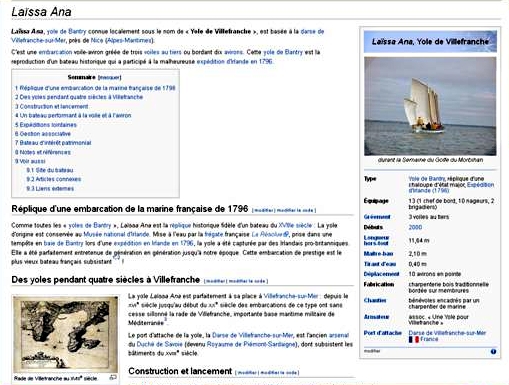Open Royaume de Piémont-Sardaigne link
Image resolution: width=509 pixels, height=385 pixels.
click(x=251, y=344)
